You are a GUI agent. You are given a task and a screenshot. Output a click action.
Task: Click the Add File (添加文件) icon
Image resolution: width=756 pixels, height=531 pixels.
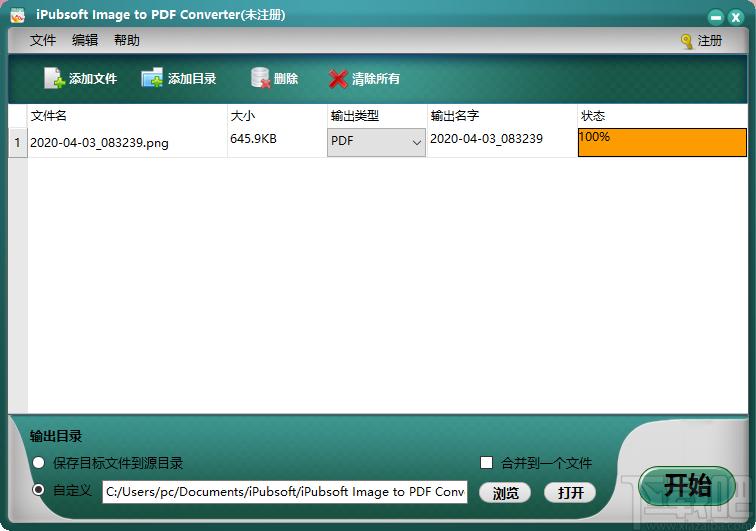click(x=54, y=78)
